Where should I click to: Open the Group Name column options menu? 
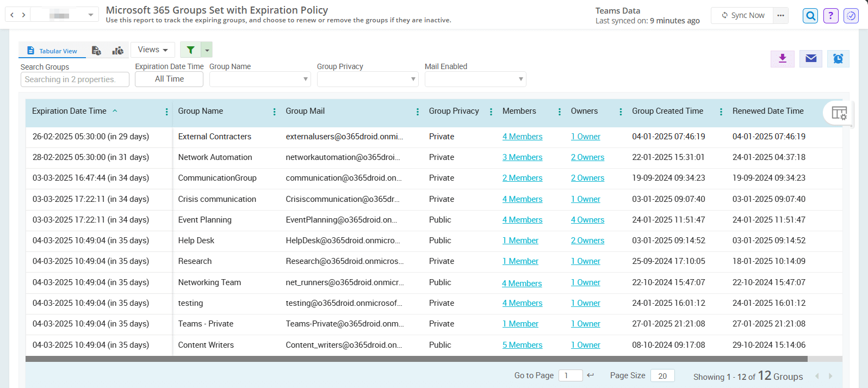tap(274, 112)
